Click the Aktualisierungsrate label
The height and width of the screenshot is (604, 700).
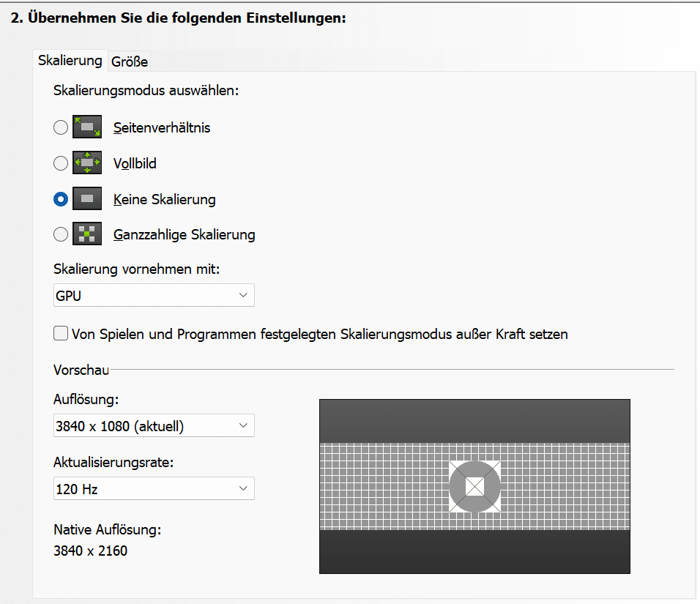[113, 463]
